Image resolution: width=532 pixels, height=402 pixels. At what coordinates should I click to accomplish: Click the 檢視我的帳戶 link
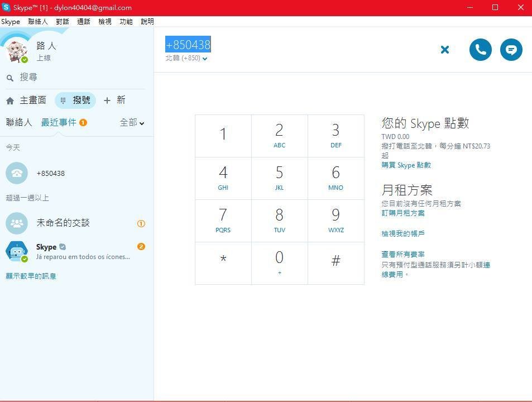pos(403,234)
